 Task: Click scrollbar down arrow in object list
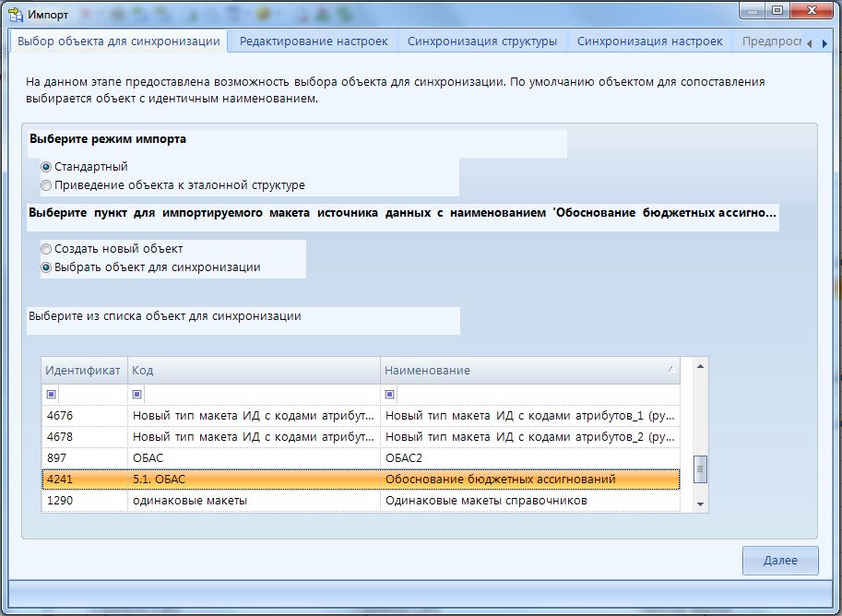tap(701, 503)
